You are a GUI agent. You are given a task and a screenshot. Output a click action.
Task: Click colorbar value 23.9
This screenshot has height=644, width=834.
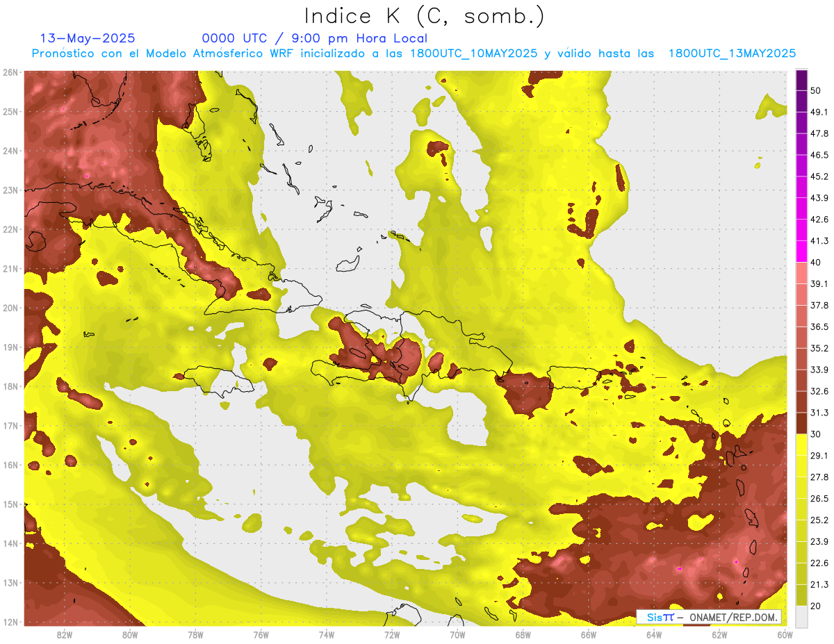point(819,541)
